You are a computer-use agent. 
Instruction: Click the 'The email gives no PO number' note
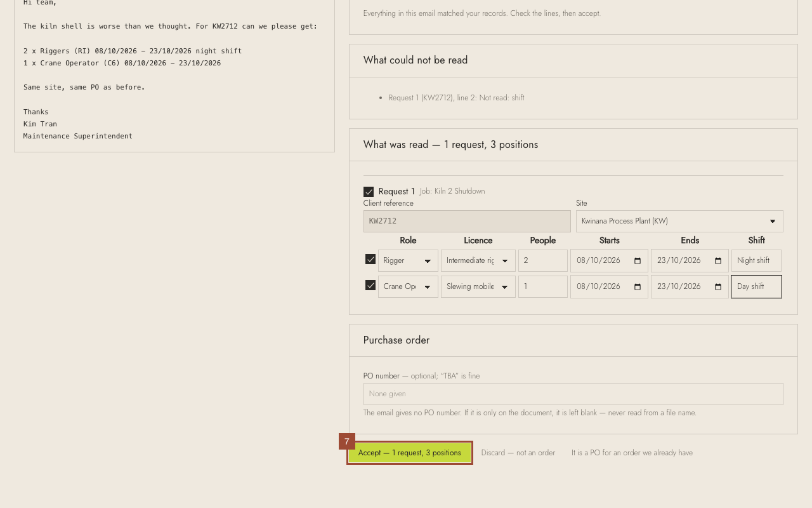(x=530, y=413)
